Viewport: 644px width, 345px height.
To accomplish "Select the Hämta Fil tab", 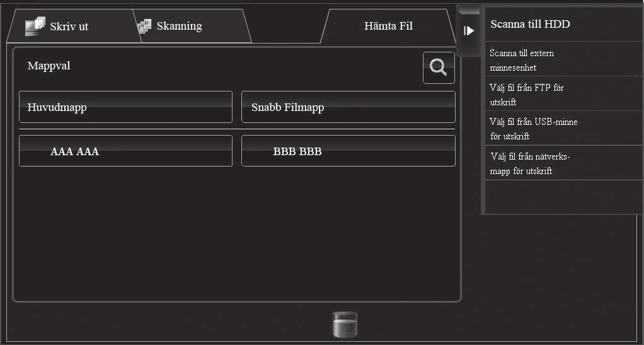I will (388, 26).
